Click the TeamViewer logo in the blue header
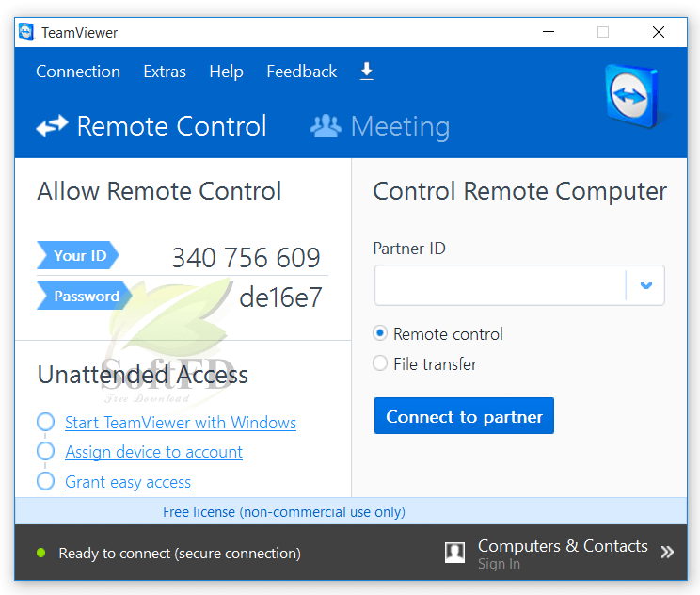 (632, 96)
